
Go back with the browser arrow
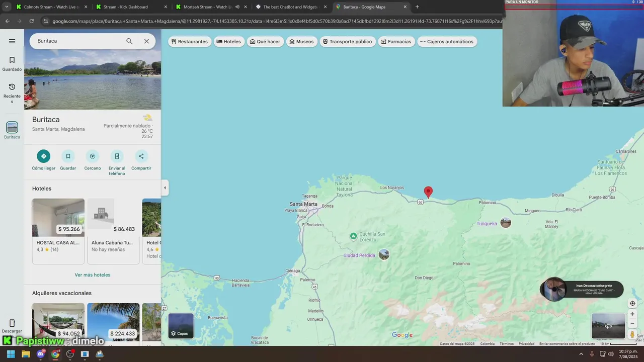tap(7, 21)
